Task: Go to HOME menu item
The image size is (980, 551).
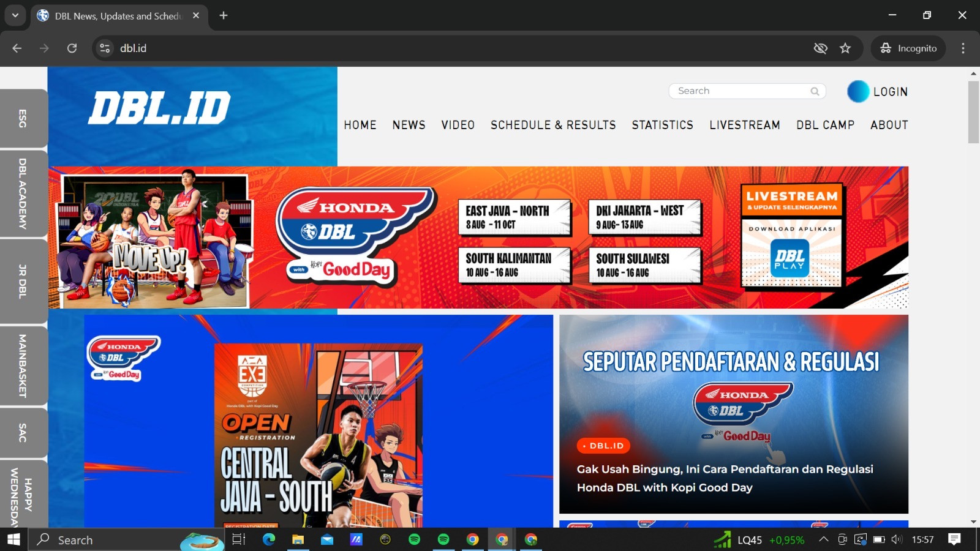Action: coord(360,125)
